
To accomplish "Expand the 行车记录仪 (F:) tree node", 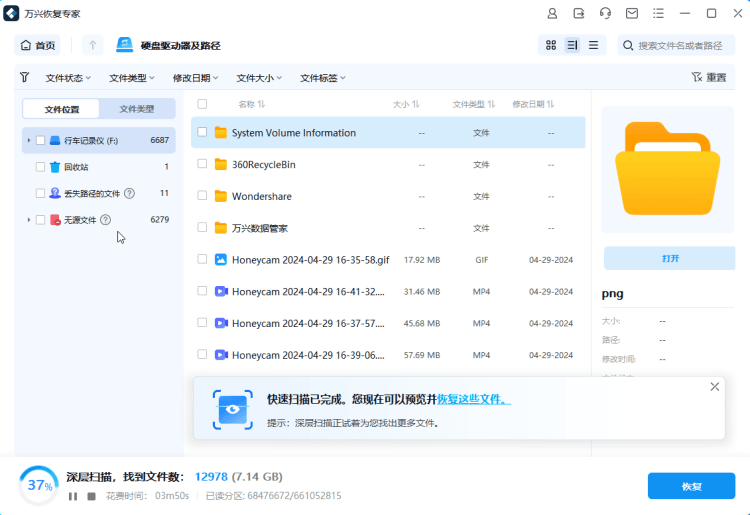I will (x=29, y=140).
